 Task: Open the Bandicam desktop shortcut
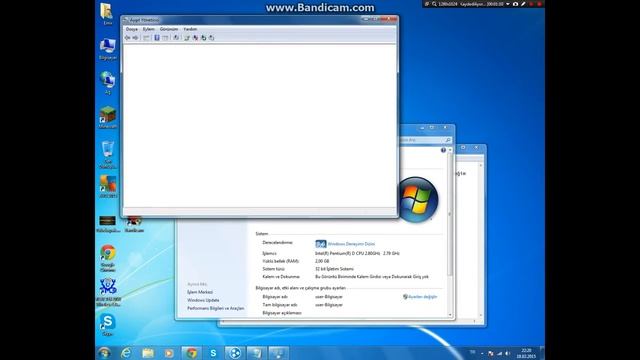(x=134, y=224)
